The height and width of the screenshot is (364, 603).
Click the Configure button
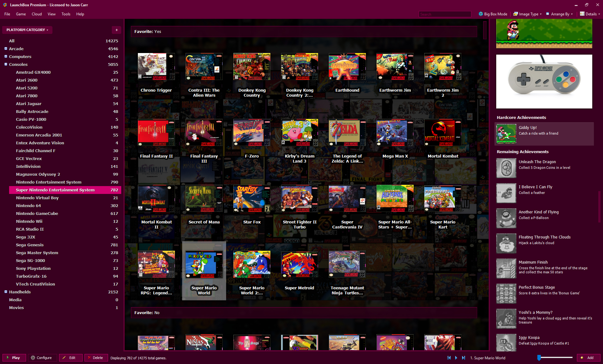(42, 358)
